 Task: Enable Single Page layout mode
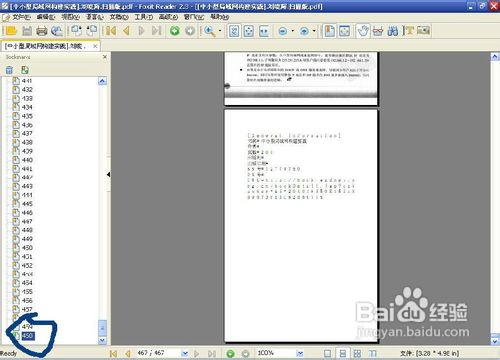pos(328,353)
